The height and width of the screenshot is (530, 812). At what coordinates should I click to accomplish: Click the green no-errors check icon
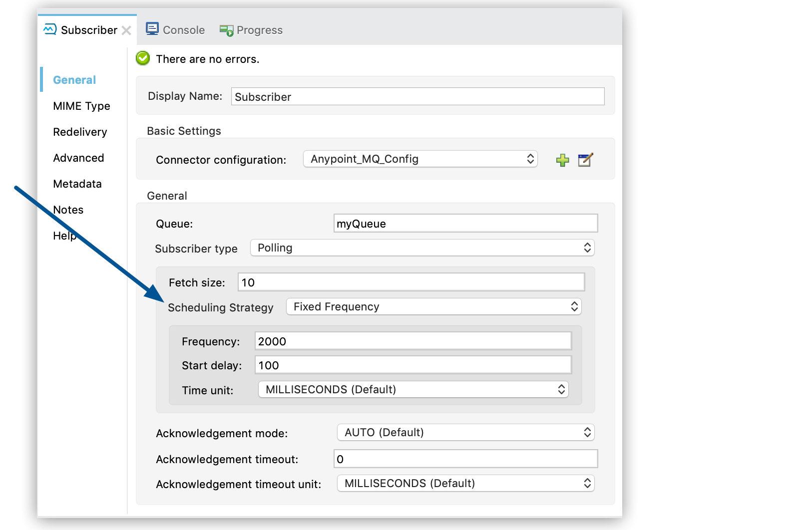143,58
